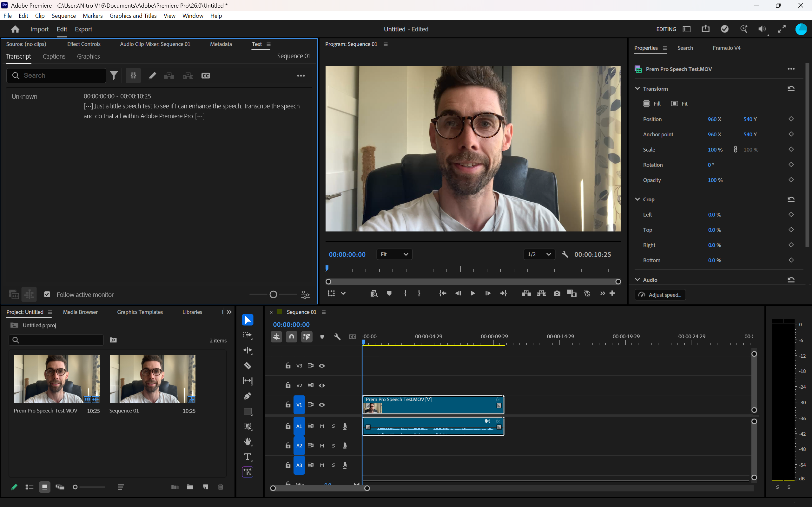Toggle V2 track output eye

(322, 385)
